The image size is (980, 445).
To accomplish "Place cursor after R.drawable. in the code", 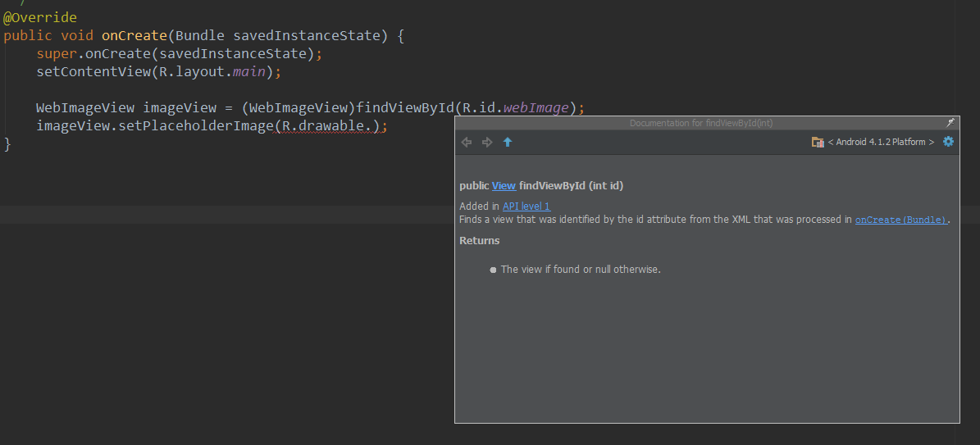I will click(x=373, y=126).
